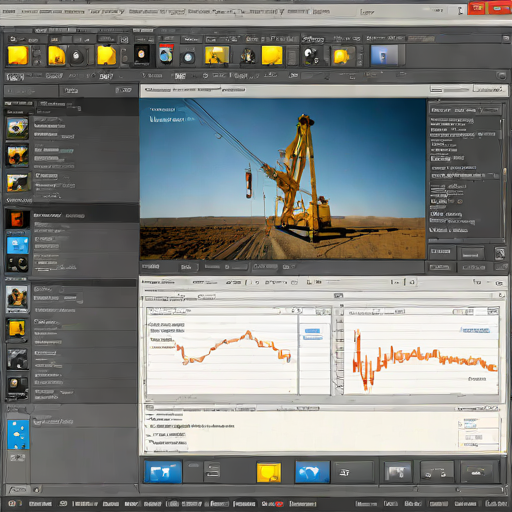Toggle the small checkbox above the charts
The height and width of the screenshot is (512, 512).
338,296
